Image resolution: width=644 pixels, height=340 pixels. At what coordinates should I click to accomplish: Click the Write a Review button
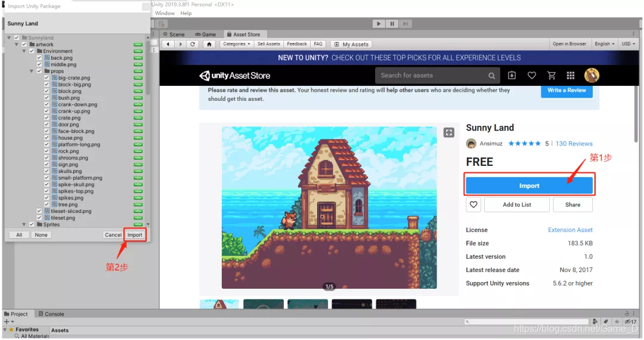(566, 90)
